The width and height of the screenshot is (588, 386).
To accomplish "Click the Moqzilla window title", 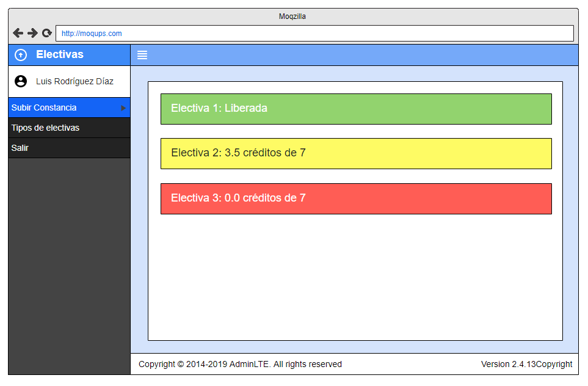I will [x=292, y=16].
